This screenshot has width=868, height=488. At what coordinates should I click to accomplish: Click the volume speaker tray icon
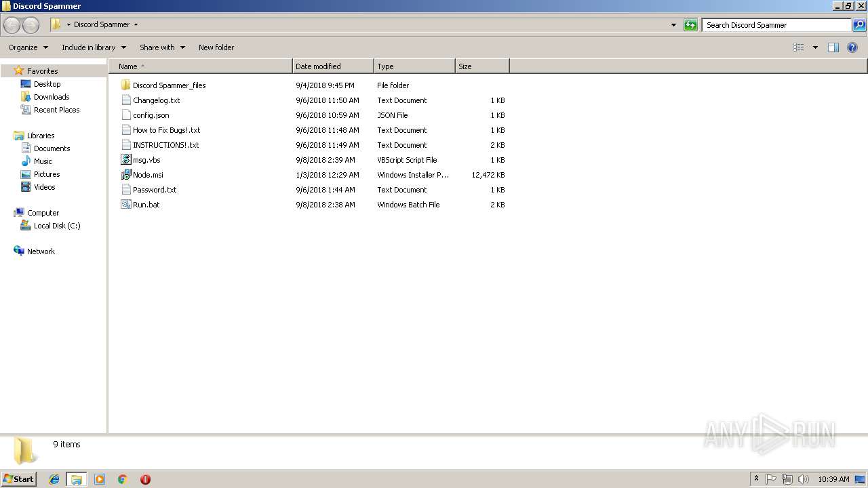pyautogui.click(x=804, y=479)
